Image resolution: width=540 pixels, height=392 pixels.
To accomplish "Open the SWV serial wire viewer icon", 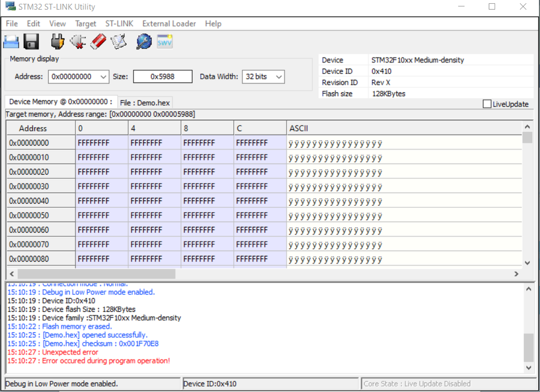I will point(165,42).
